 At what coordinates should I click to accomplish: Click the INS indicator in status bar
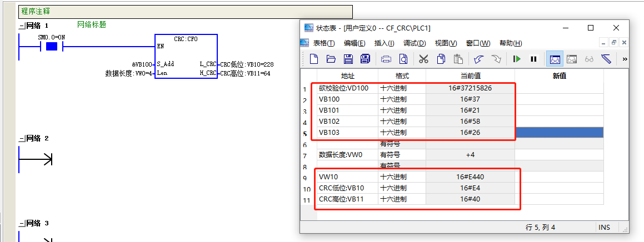pyautogui.click(x=604, y=227)
